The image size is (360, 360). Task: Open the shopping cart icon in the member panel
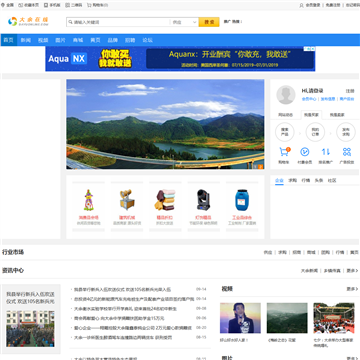[x=284, y=152]
